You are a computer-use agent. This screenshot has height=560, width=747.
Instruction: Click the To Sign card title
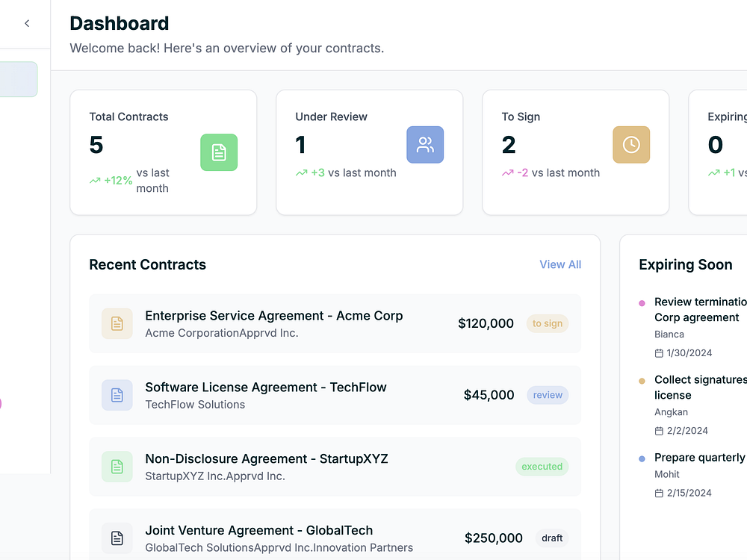click(x=521, y=116)
